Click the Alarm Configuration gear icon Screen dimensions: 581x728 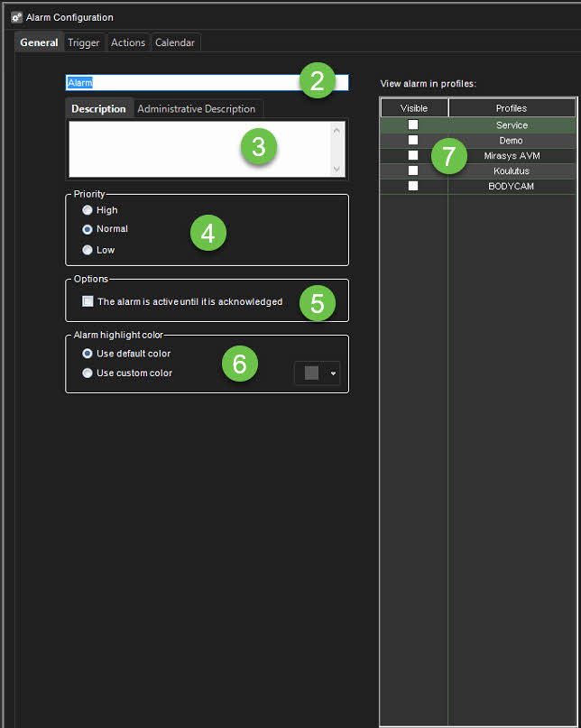tap(16, 17)
